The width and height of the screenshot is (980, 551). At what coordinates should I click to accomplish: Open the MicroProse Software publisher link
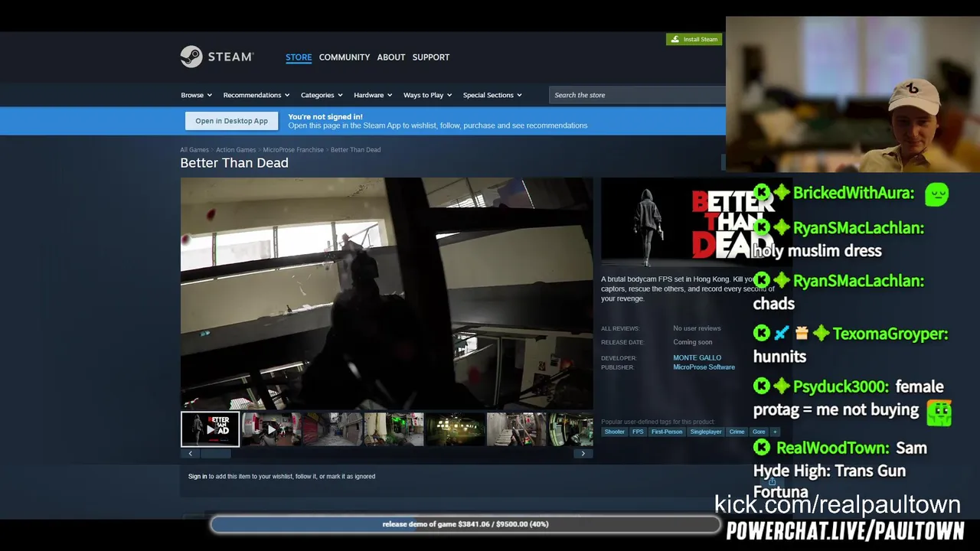coord(704,367)
